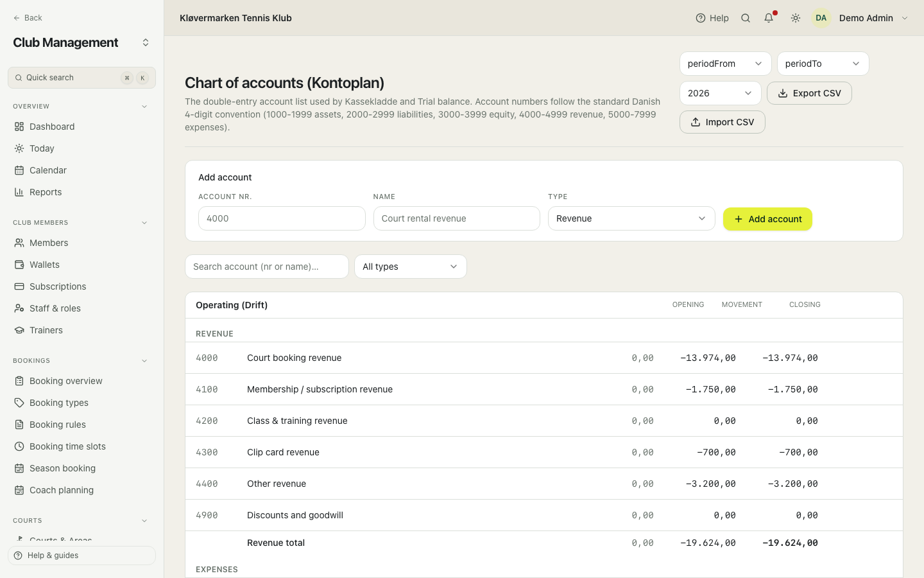
Task: Click the Help link in the top bar
Action: (x=712, y=18)
